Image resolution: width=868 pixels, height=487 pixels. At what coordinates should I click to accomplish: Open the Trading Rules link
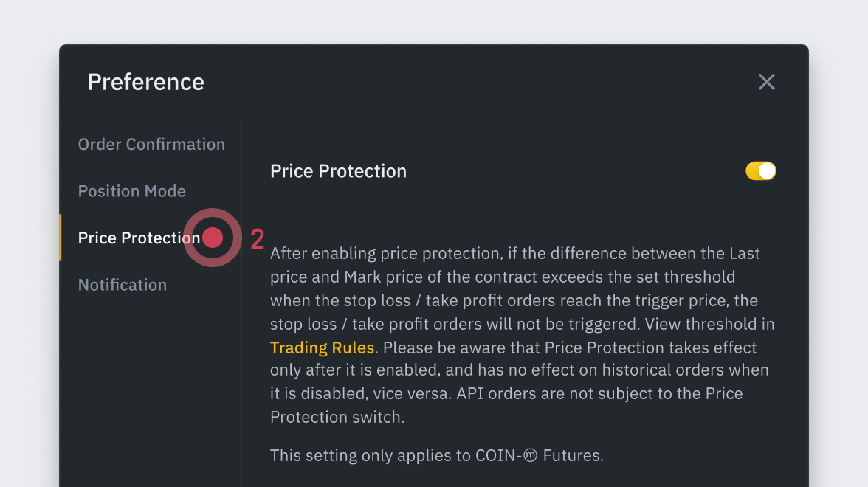[323, 348]
